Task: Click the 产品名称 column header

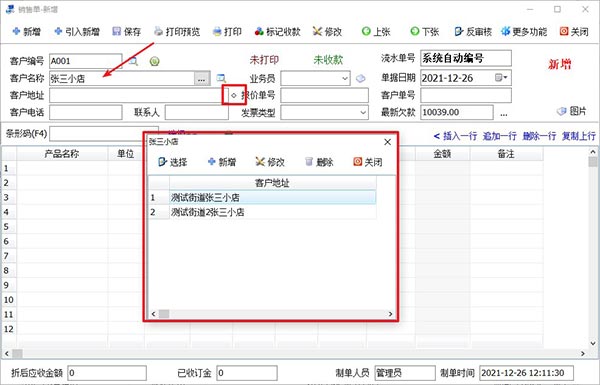Action: pos(62,154)
